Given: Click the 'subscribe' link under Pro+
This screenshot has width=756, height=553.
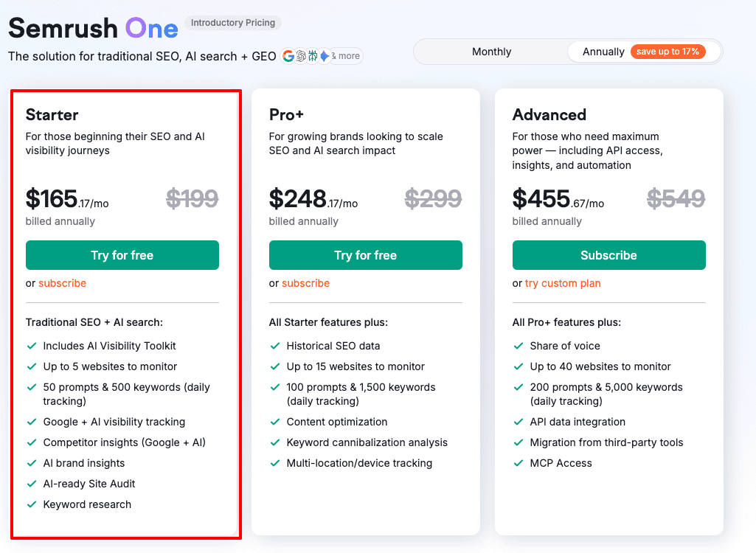Looking at the screenshot, I should pyautogui.click(x=305, y=283).
